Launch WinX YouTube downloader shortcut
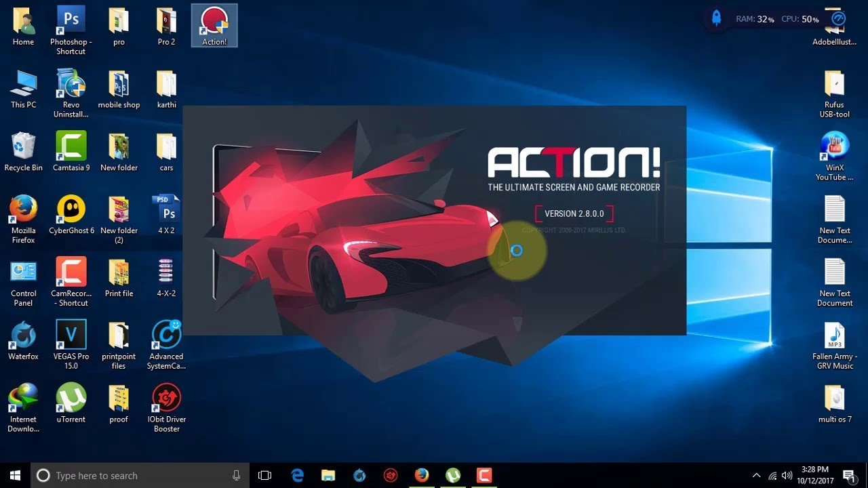 coord(835,157)
